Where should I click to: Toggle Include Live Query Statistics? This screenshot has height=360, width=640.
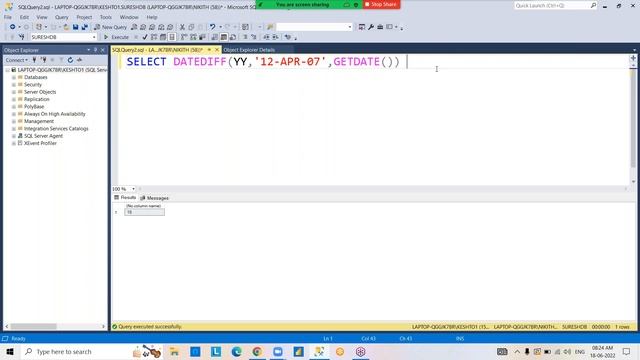pyautogui.click(x=193, y=37)
